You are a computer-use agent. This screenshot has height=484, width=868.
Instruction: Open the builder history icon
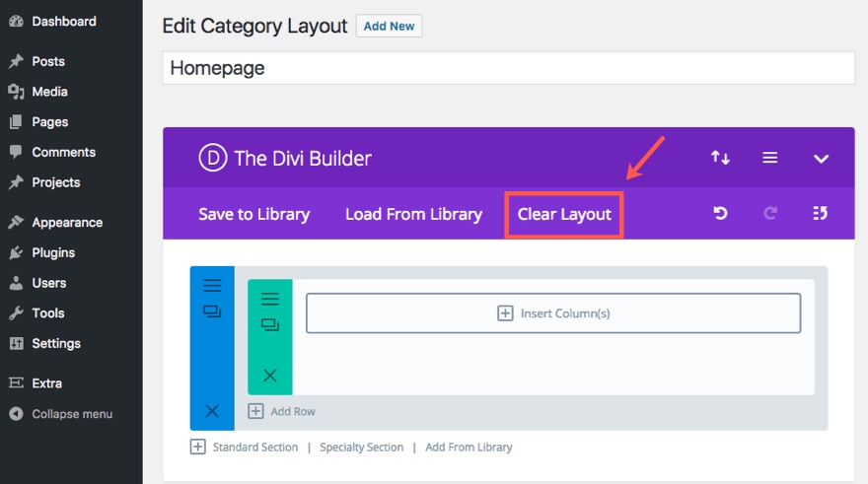pyautogui.click(x=821, y=213)
